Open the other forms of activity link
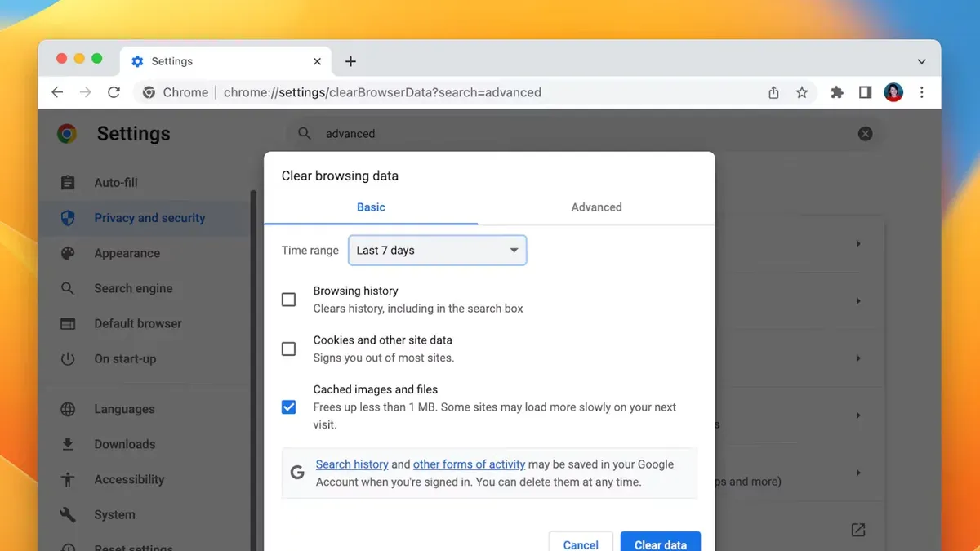Screen dimensions: 980x551 pyautogui.click(x=469, y=464)
